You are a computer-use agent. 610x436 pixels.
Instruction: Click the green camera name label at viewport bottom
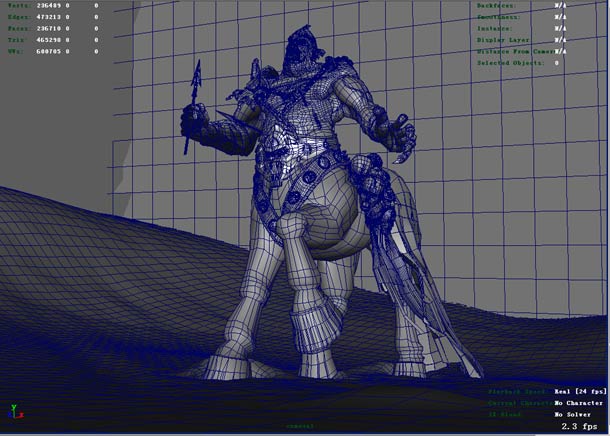coord(300,426)
